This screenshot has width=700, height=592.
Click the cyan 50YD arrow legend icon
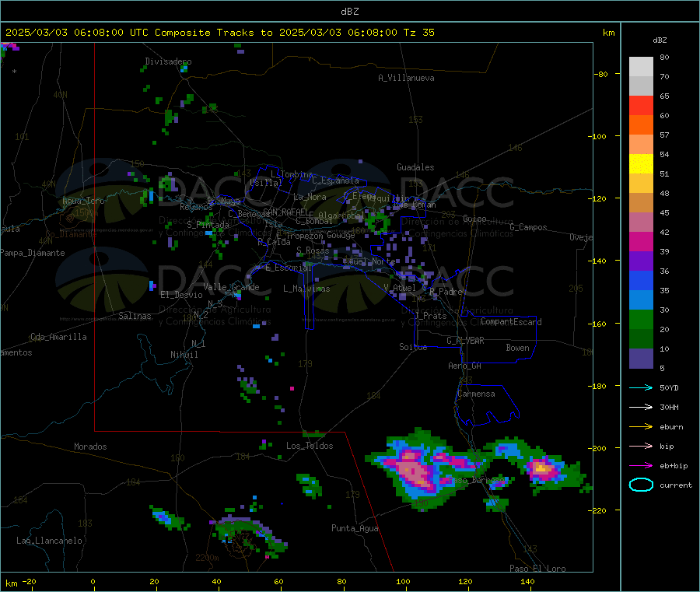coord(641,387)
